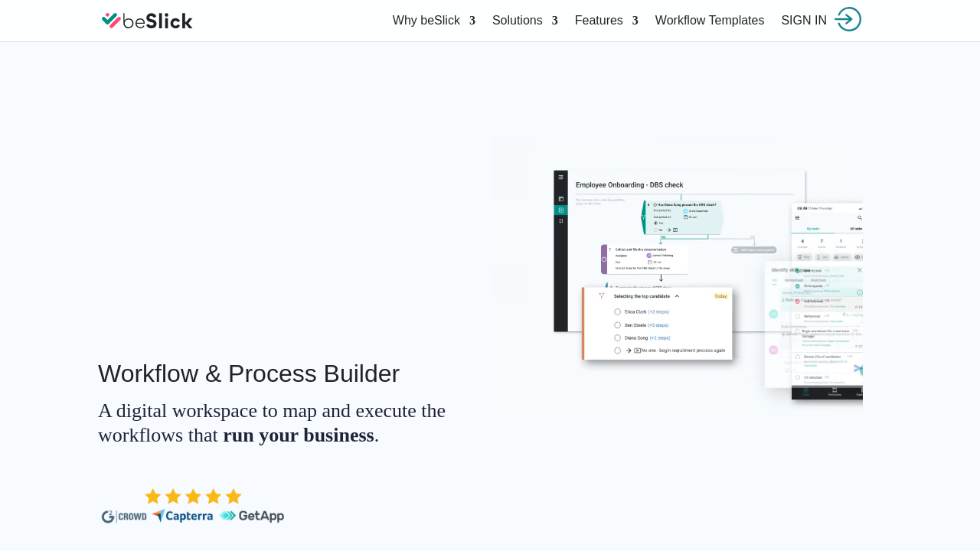Image resolution: width=980 pixels, height=551 pixels.
Task: Expand the Why beSlick dropdown arrow
Action: (x=472, y=21)
